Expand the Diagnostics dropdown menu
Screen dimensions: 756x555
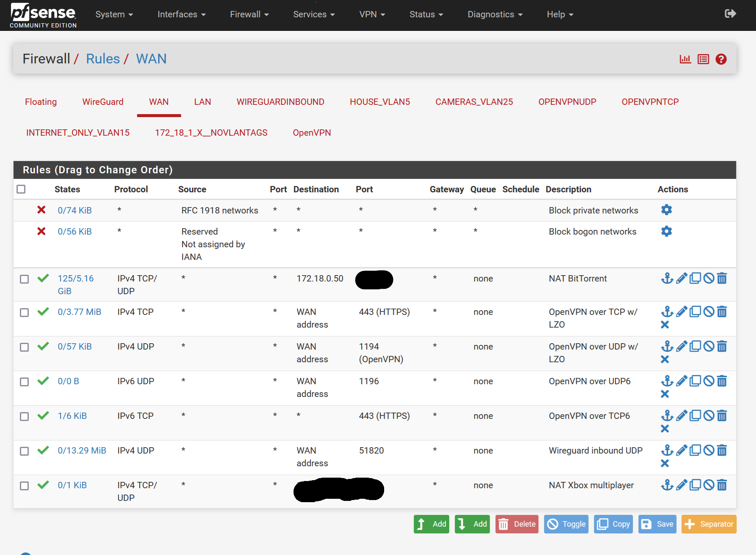tap(495, 14)
